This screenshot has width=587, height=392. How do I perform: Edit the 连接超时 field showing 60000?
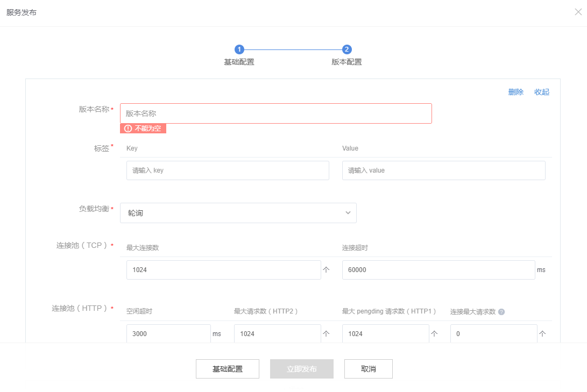point(438,270)
